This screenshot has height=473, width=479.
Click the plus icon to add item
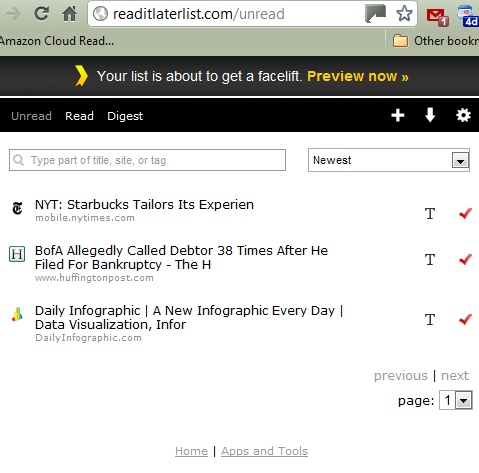click(x=398, y=115)
